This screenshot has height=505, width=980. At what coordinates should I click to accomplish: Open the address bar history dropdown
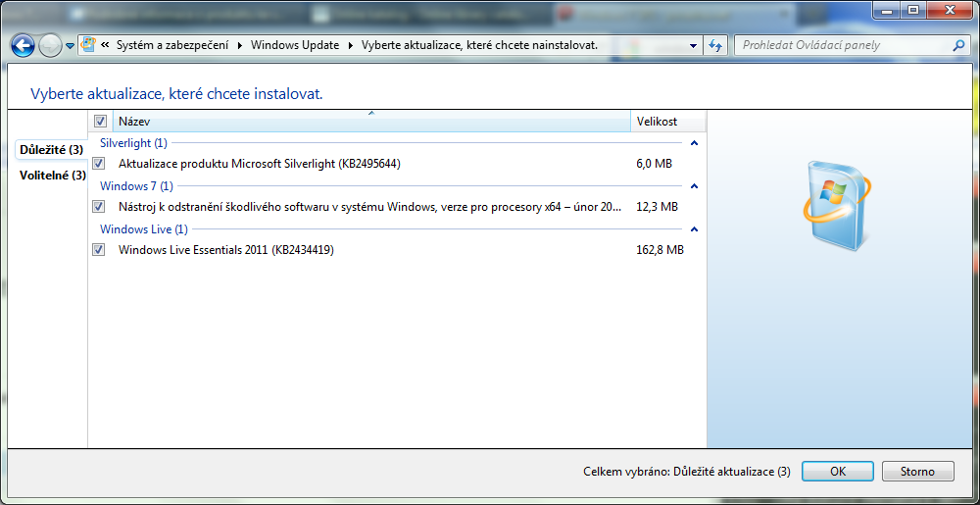click(693, 46)
